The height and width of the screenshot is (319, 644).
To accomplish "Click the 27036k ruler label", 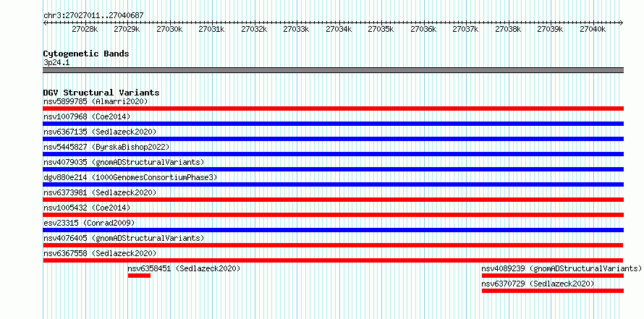I will [423, 29].
